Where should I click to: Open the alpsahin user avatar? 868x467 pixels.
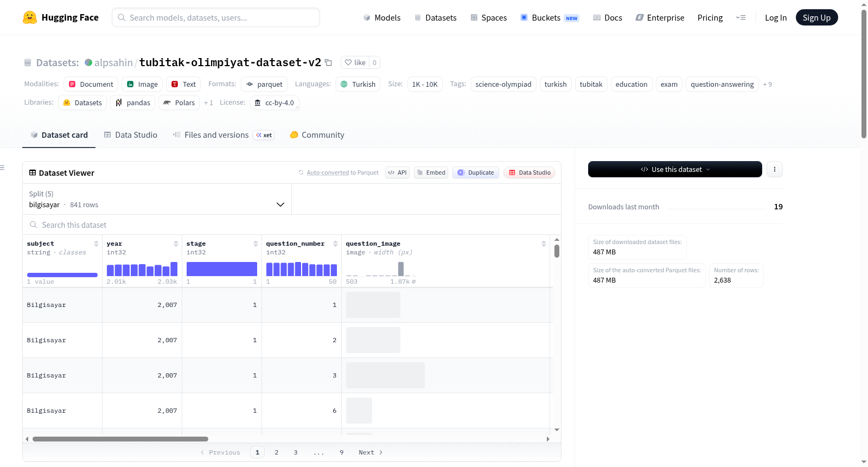[x=88, y=62]
